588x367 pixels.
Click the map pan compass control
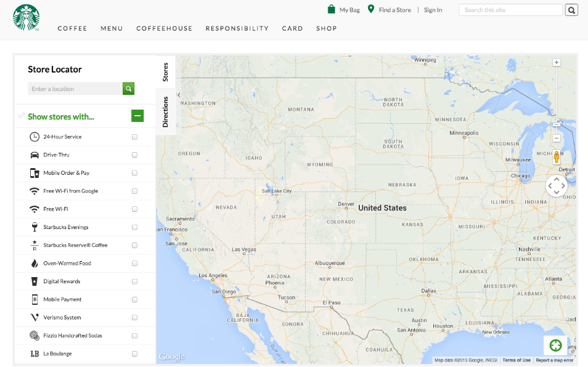tap(557, 186)
